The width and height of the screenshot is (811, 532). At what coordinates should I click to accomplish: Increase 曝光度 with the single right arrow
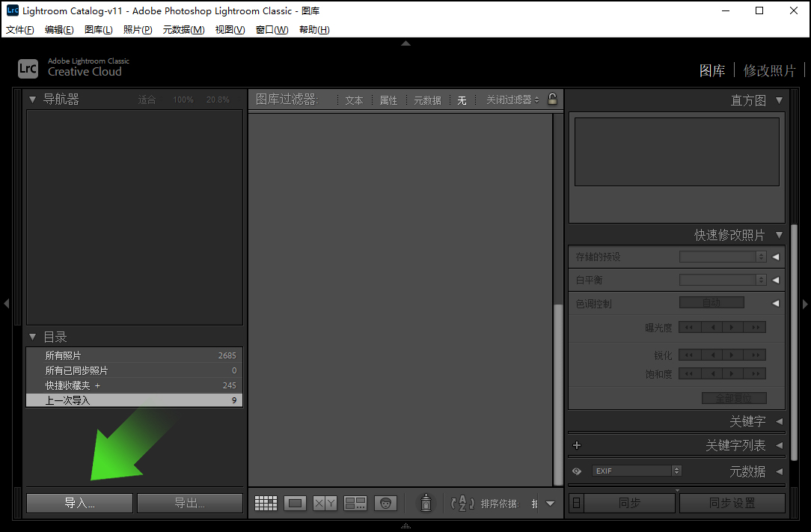click(x=733, y=328)
